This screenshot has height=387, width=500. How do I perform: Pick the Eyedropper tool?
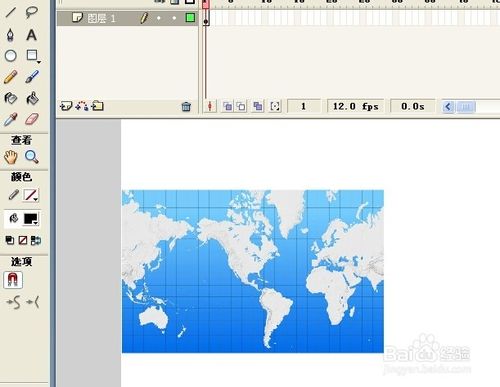point(10,119)
